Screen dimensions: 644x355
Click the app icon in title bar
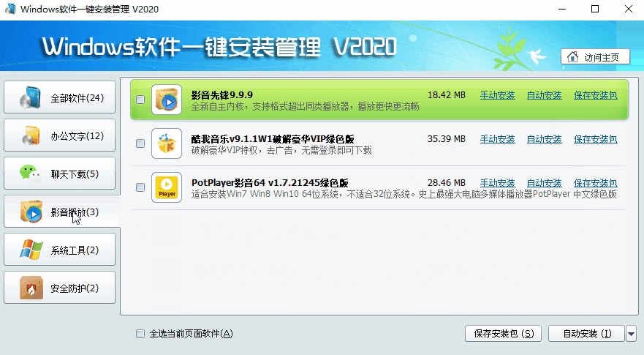[x=10, y=9]
